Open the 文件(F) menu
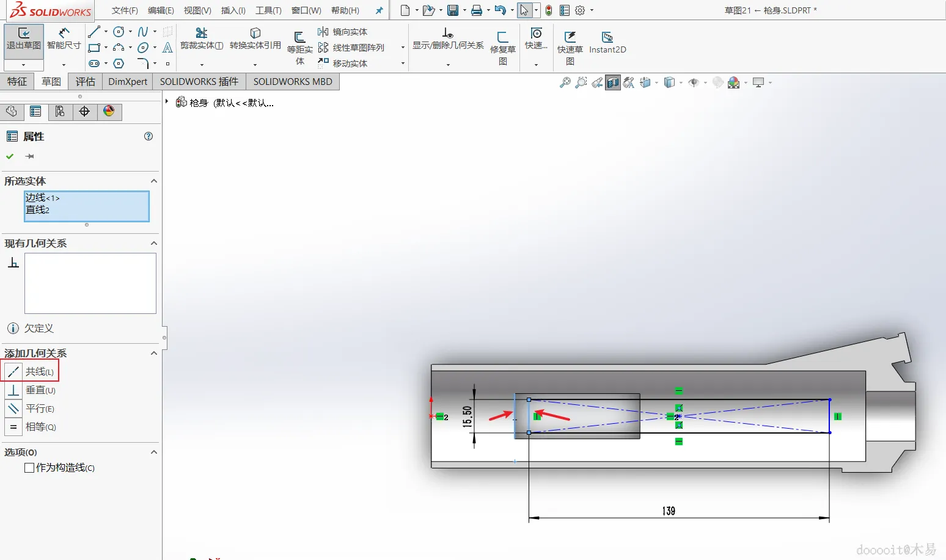Viewport: 946px width, 560px height. click(125, 10)
